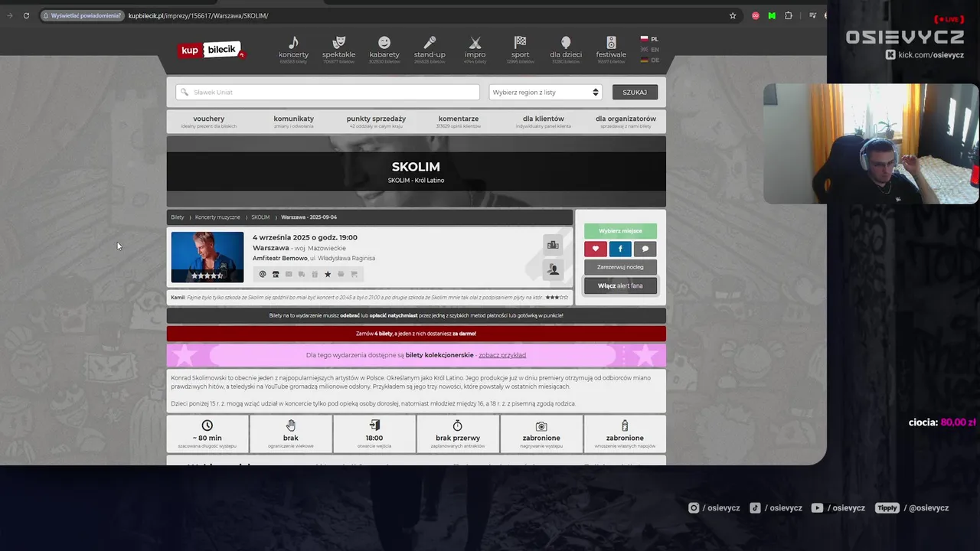Image resolution: width=980 pixels, height=551 pixels.
Task: Expand the Wybierz region z listy dropdown
Action: coord(545,92)
